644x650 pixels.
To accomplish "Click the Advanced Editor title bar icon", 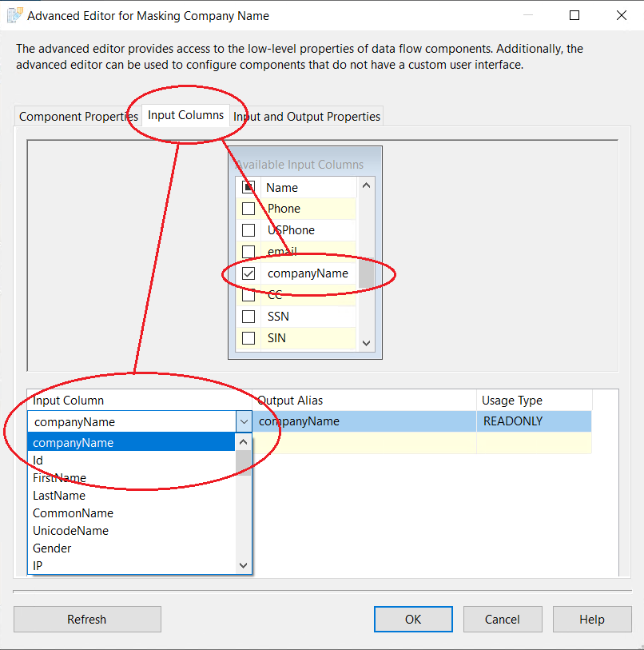I will [14, 15].
